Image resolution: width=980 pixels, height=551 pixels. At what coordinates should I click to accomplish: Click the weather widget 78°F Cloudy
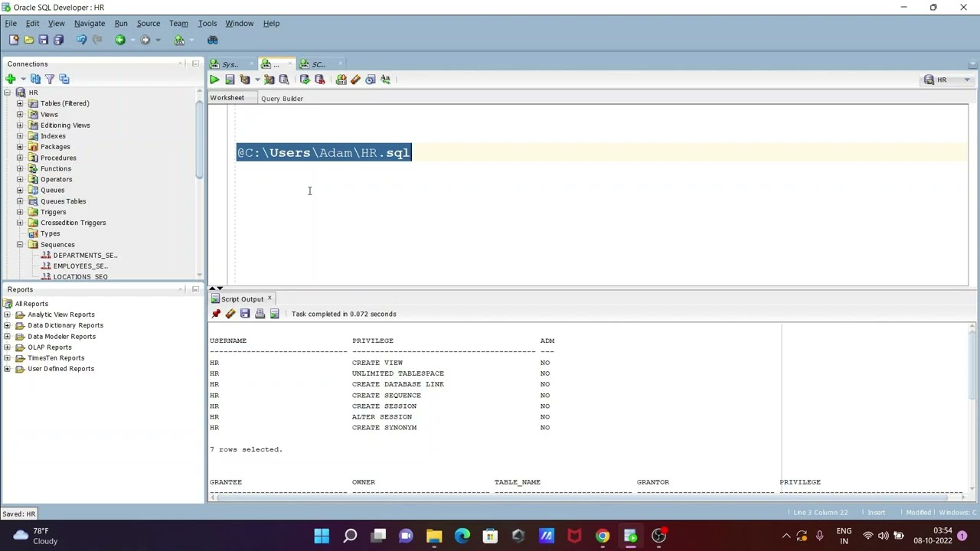(x=34, y=536)
